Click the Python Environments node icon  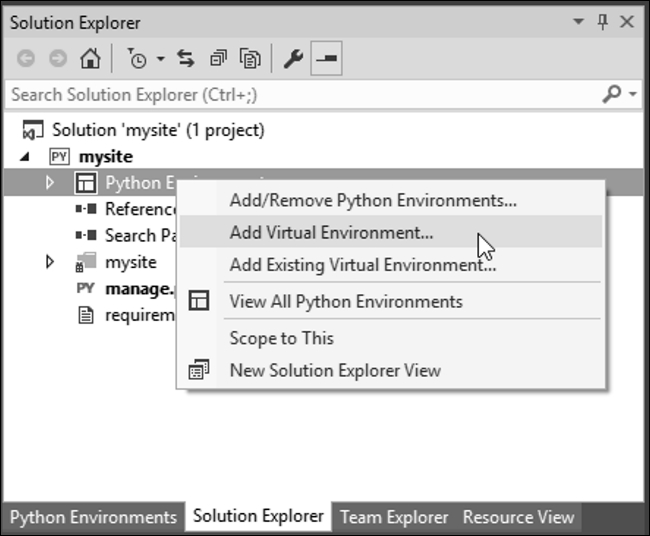tap(86, 183)
